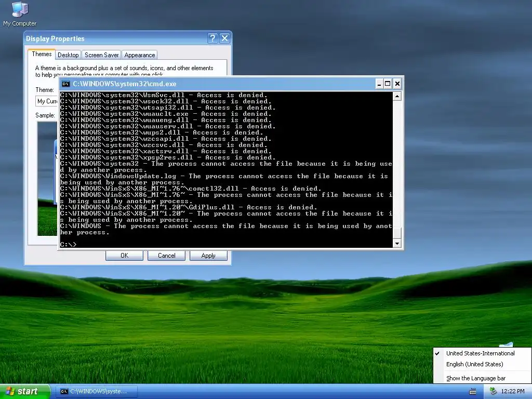Open the Start menu
Screen dimensions: 532x399
click(x=25, y=392)
